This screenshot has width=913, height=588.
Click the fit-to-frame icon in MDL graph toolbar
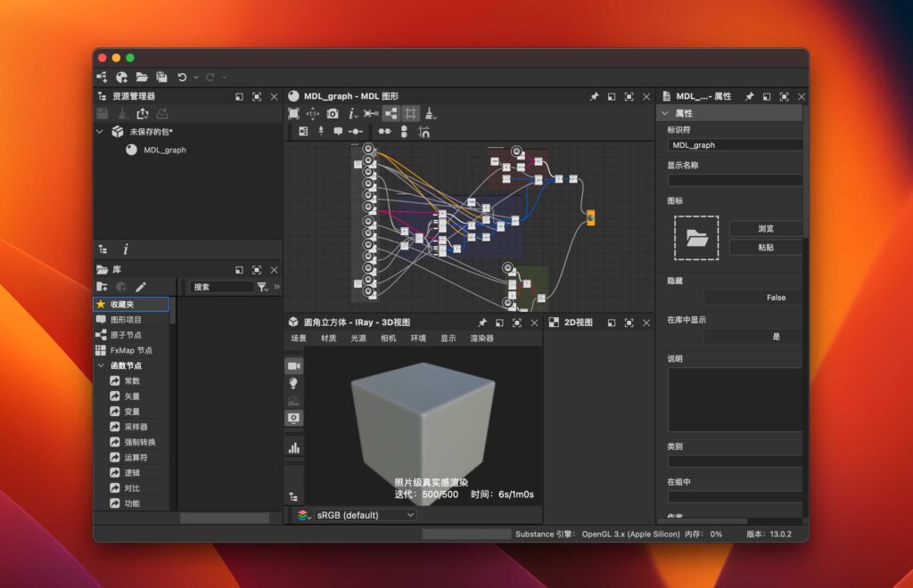(x=295, y=113)
